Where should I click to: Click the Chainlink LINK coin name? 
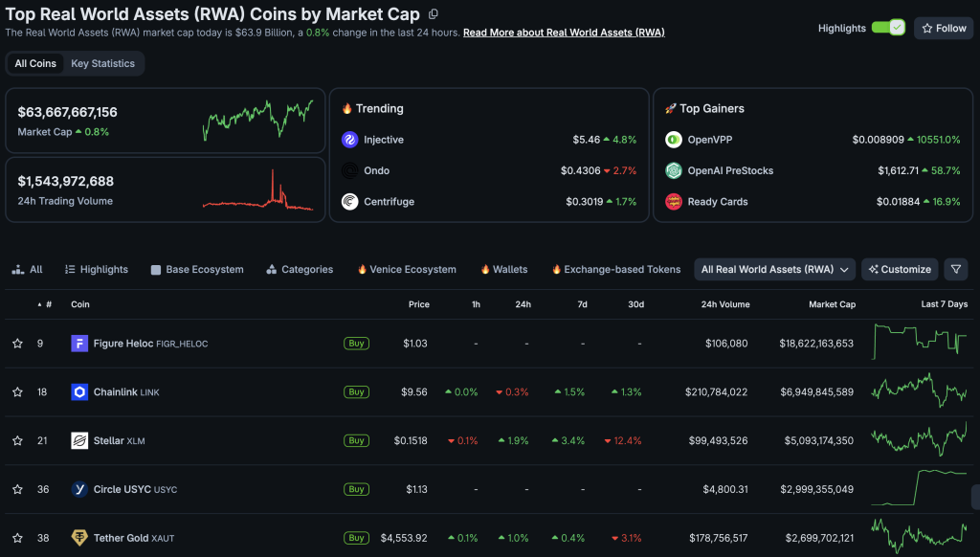[126, 392]
